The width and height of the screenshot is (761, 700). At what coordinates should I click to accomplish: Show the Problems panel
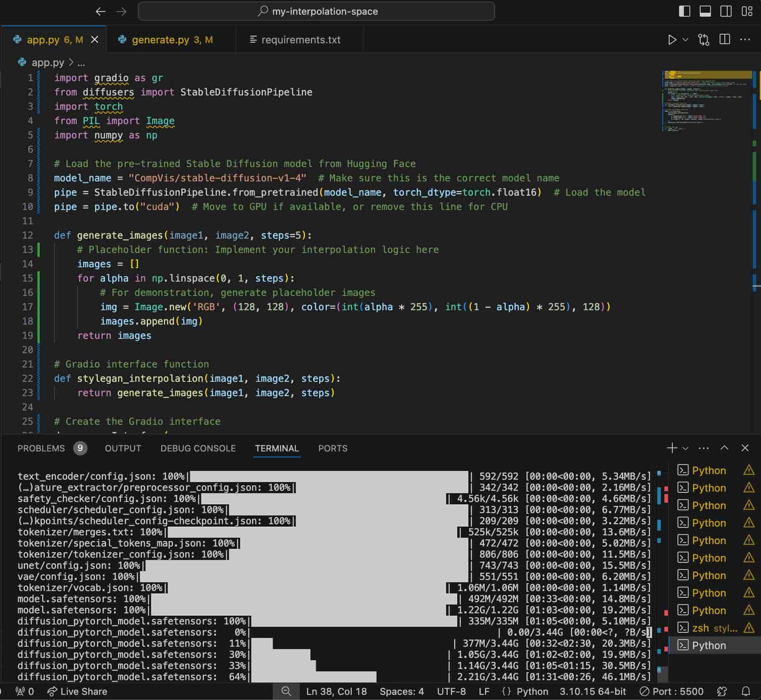point(41,448)
